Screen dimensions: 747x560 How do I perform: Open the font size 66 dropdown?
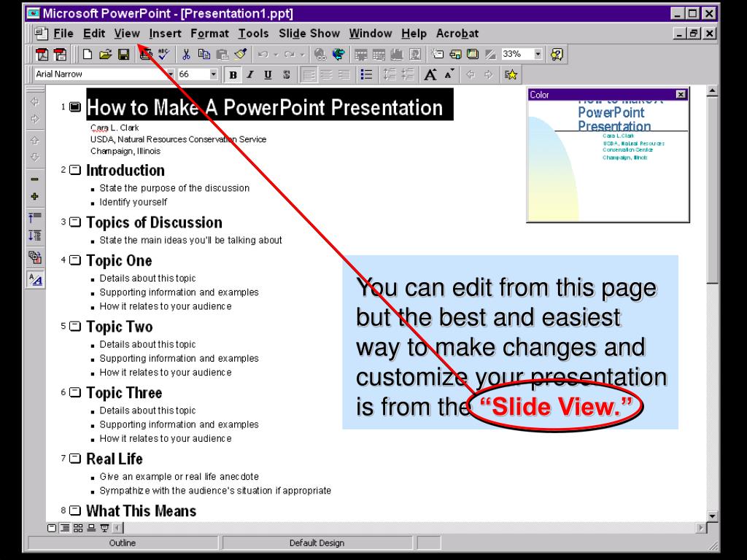(214, 74)
